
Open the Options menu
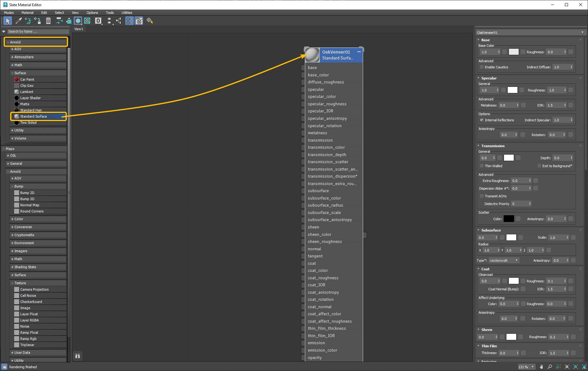92,13
